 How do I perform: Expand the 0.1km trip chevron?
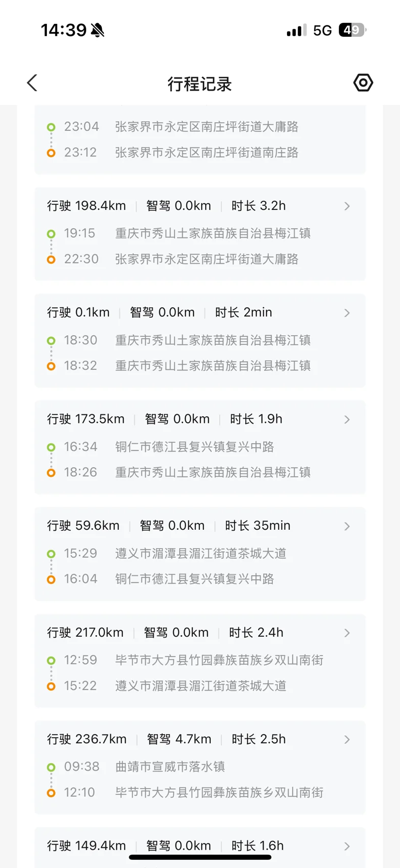pos(347,313)
